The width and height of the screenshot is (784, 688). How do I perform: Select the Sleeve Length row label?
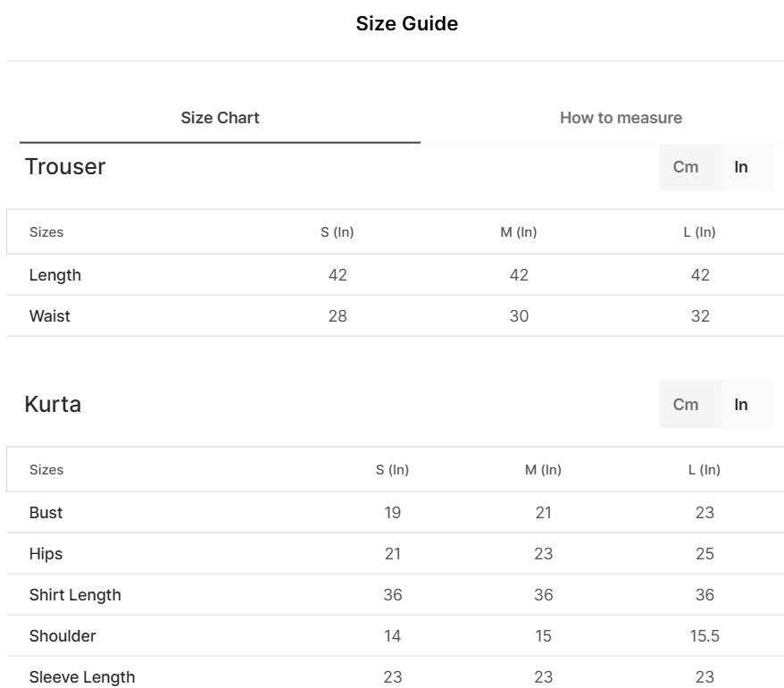(x=82, y=677)
